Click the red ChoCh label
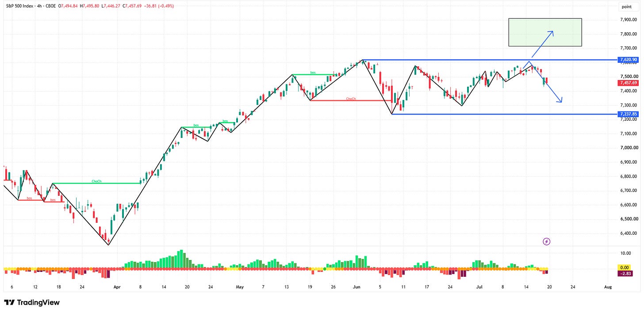 [351, 99]
